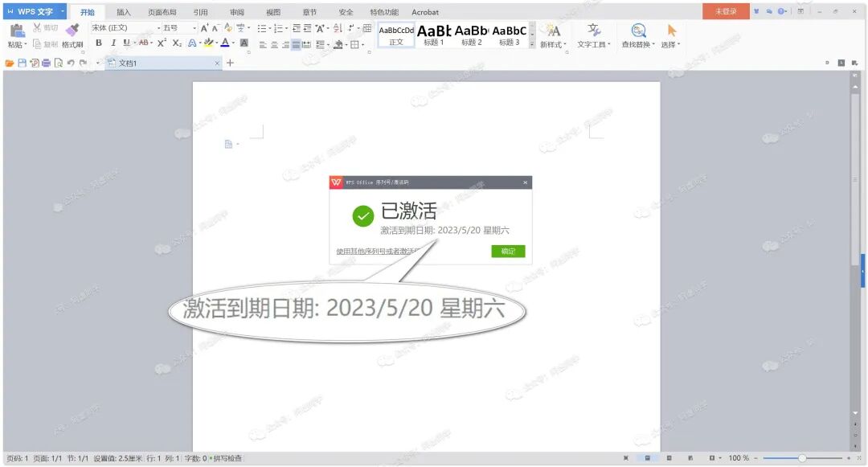Click the 使用其他序列号或者激活码 link
The height and width of the screenshot is (467, 868).
coord(378,252)
